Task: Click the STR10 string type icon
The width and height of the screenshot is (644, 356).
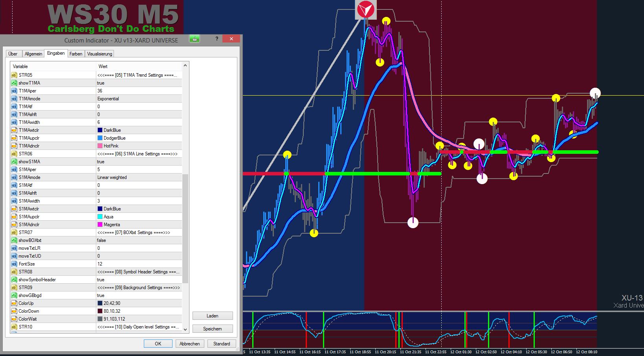Action: click(x=14, y=327)
